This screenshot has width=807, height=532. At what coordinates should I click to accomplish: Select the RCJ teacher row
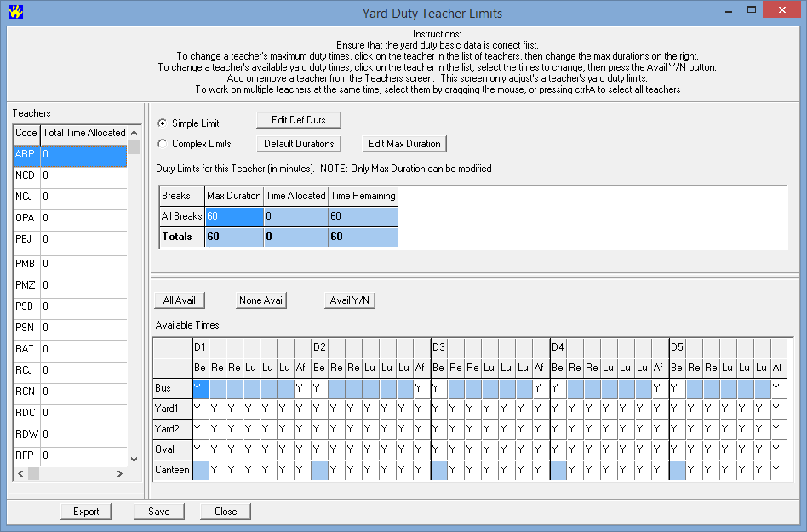[70, 372]
